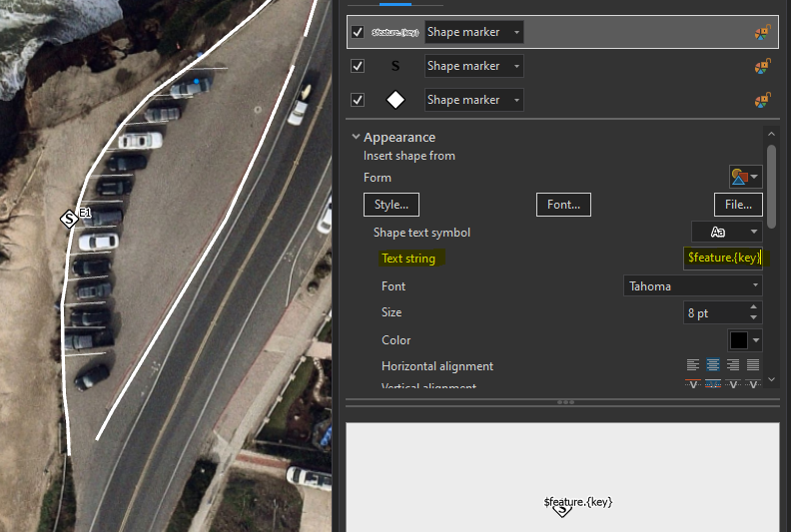Uncheck the $feature.{key} marker layer checkbox
This screenshot has height=532, width=791.
click(x=358, y=32)
